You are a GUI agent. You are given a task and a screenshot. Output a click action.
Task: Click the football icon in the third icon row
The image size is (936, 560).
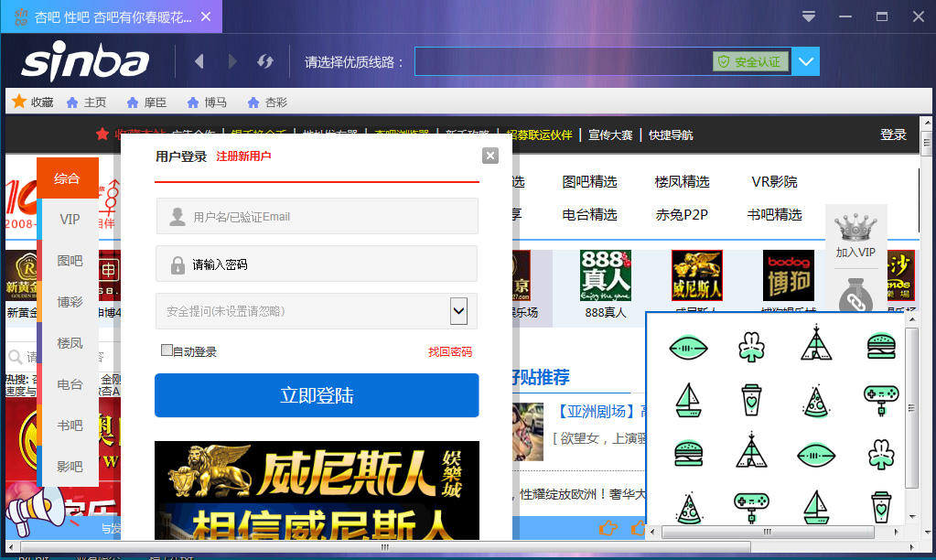[816, 456]
